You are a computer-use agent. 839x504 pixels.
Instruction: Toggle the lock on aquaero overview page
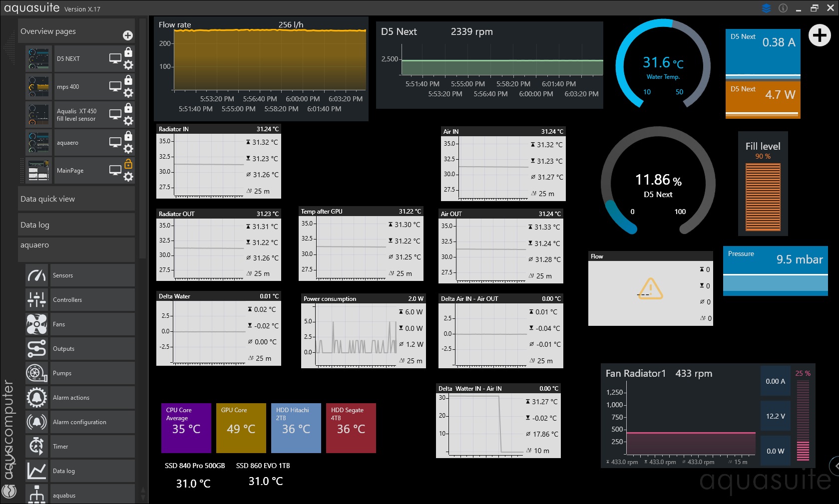click(128, 136)
